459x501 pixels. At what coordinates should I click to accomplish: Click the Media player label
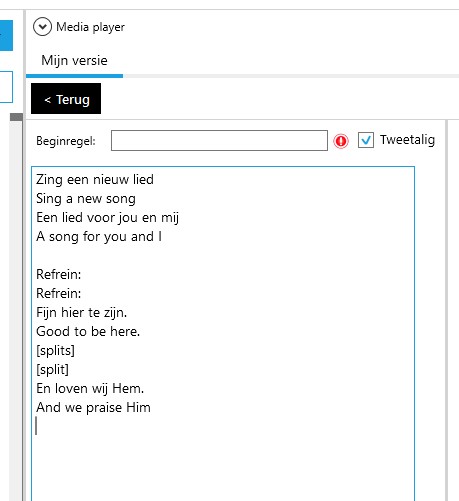(x=90, y=27)
